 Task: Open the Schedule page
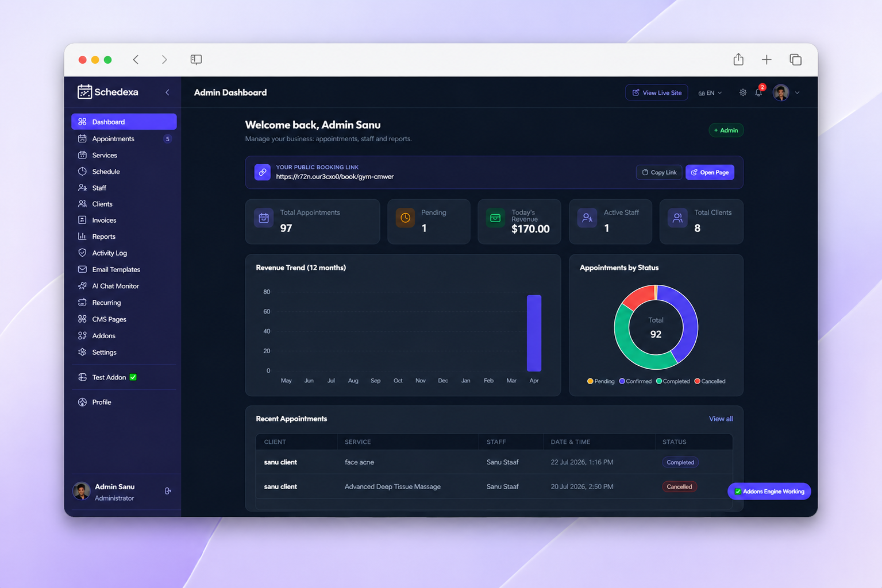(124, 171)
